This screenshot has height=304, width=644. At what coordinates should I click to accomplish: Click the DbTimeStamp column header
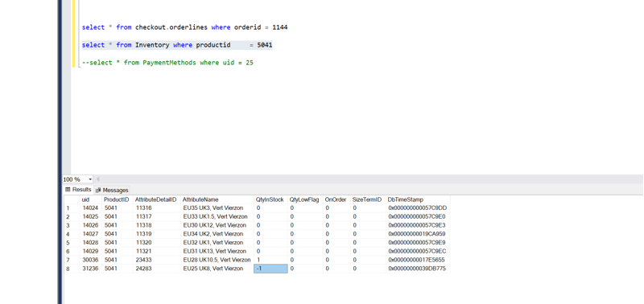coord(418,199)
